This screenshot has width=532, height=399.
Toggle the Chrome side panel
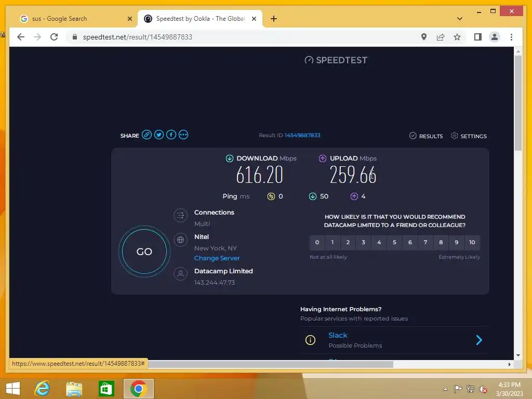[478, 37]
